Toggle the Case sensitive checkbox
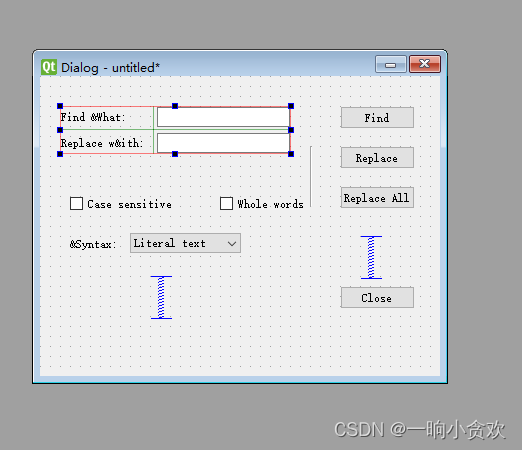The width and height of the screenshot is (522, 450). 76,203
